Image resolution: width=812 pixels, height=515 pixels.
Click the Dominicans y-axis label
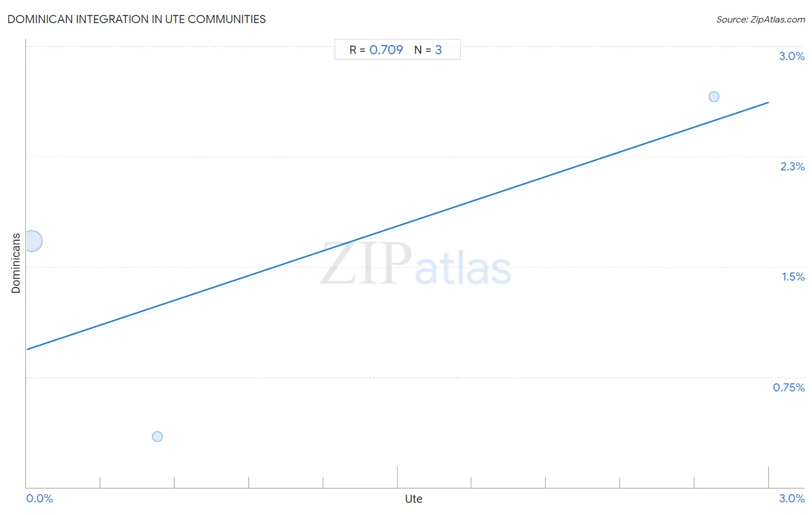[x=16, y=263]
